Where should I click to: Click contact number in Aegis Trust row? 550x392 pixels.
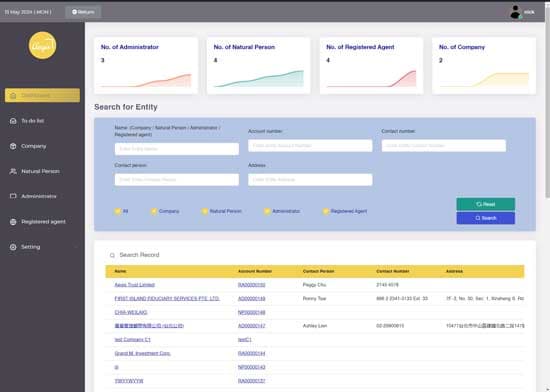click(387, 285)
